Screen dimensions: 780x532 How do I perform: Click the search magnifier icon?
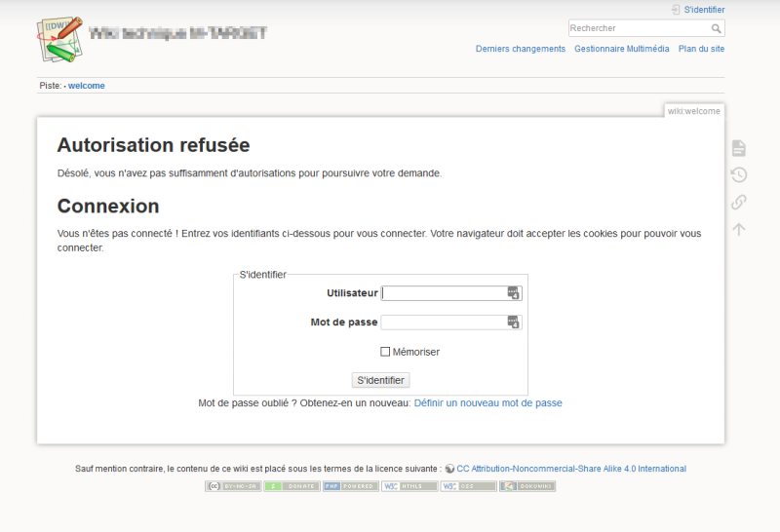717,29
